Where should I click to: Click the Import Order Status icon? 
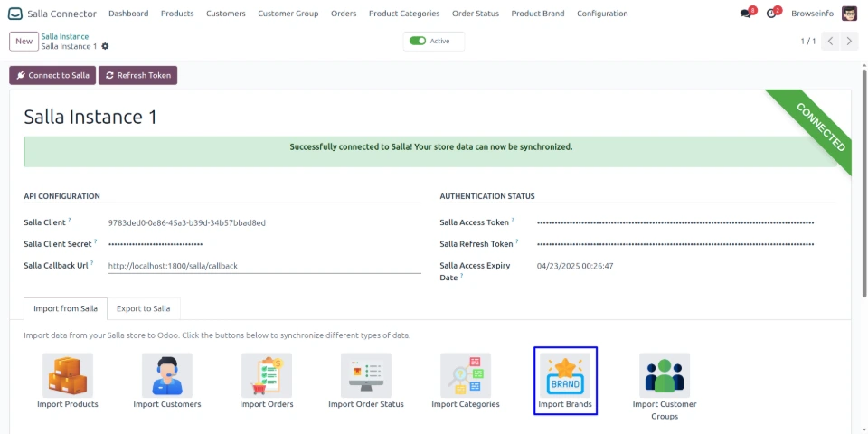[x=366, y=374]
